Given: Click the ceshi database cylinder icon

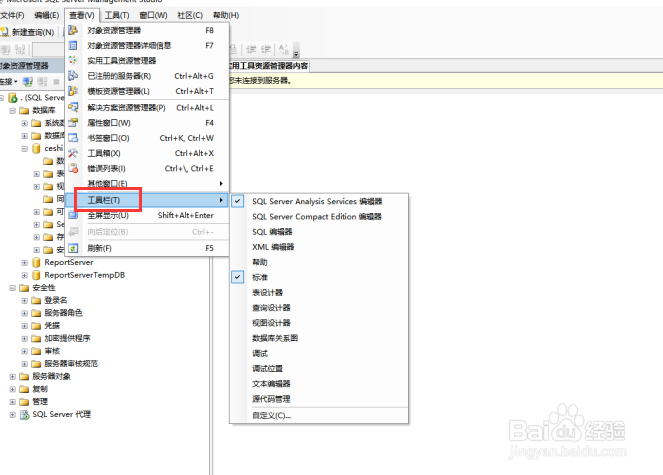Looking at the screenshot, I should coord(37,148).
